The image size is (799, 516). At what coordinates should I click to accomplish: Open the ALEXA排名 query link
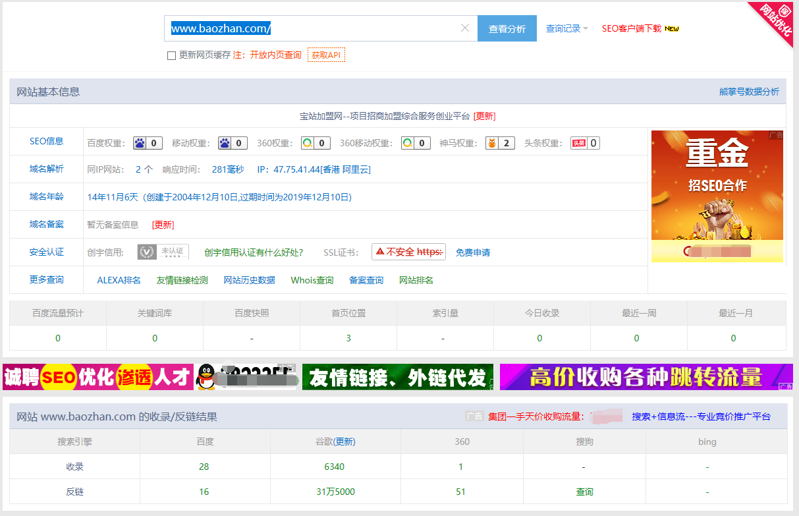click(x=119, y=280)
